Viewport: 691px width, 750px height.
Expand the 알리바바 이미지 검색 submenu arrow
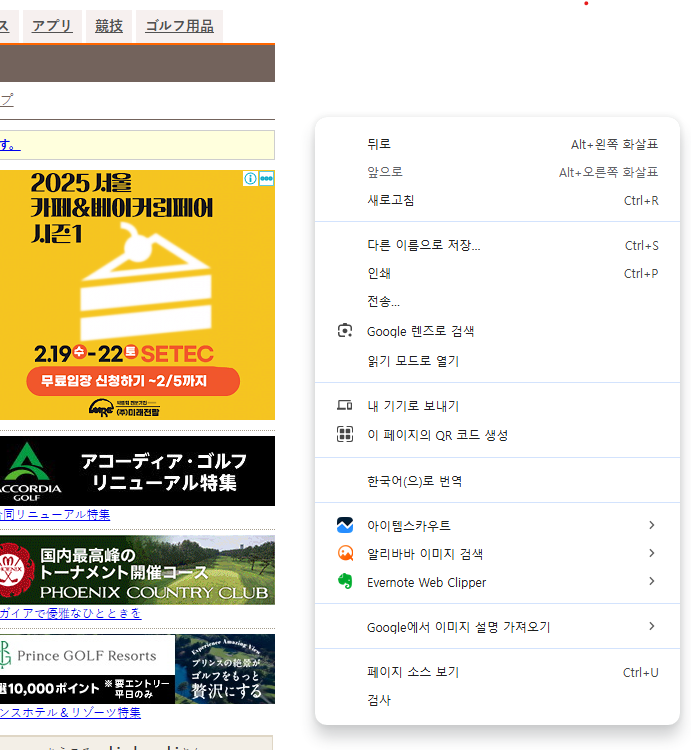pyautogui.click(x=651, y=553)
